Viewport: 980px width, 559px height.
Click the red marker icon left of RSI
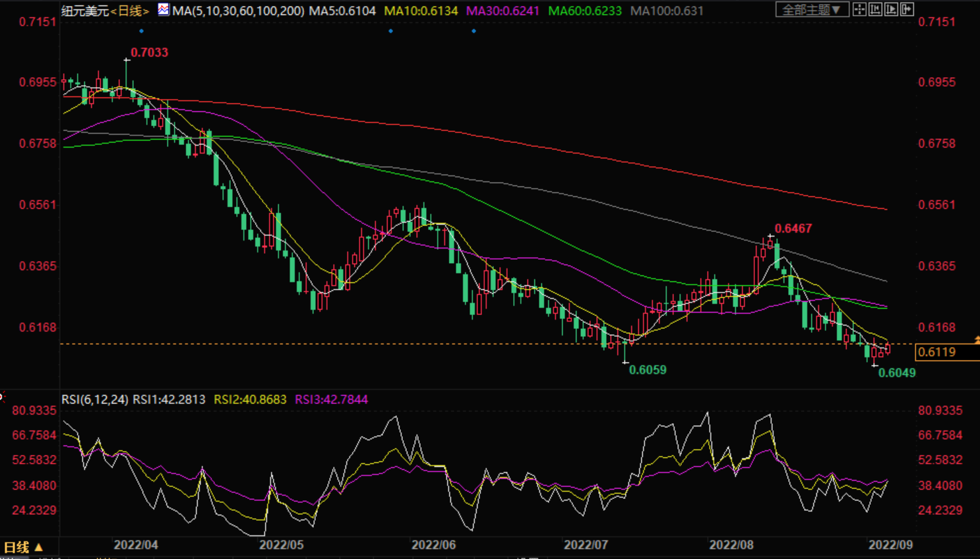click(x=2, y=397)
